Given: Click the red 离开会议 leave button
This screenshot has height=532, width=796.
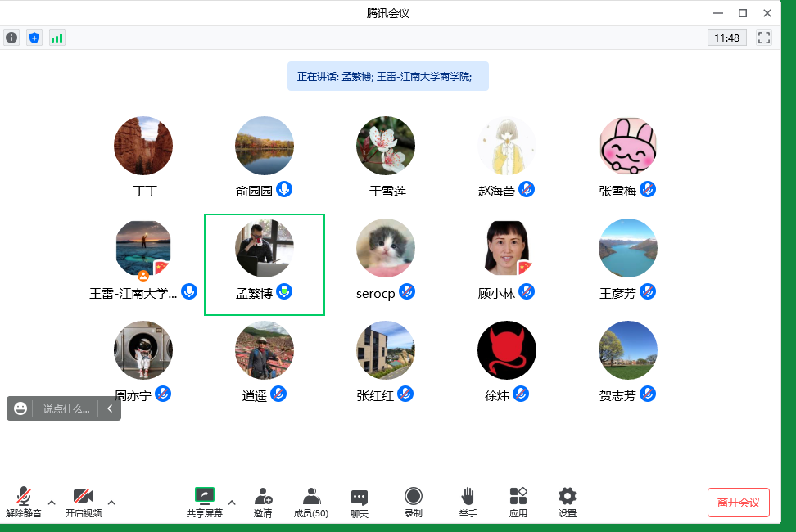Looking at the screenshot, I should click(738, 503).
